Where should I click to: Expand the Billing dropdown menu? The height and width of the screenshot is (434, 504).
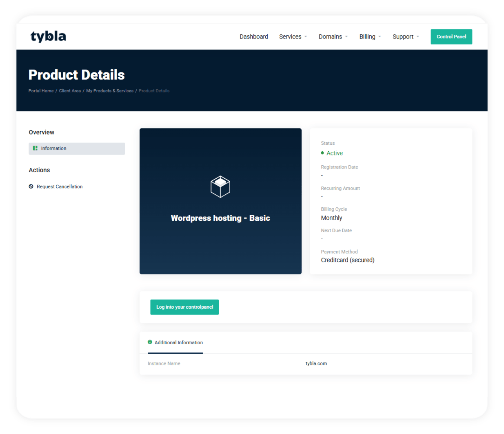pos(370,37)
